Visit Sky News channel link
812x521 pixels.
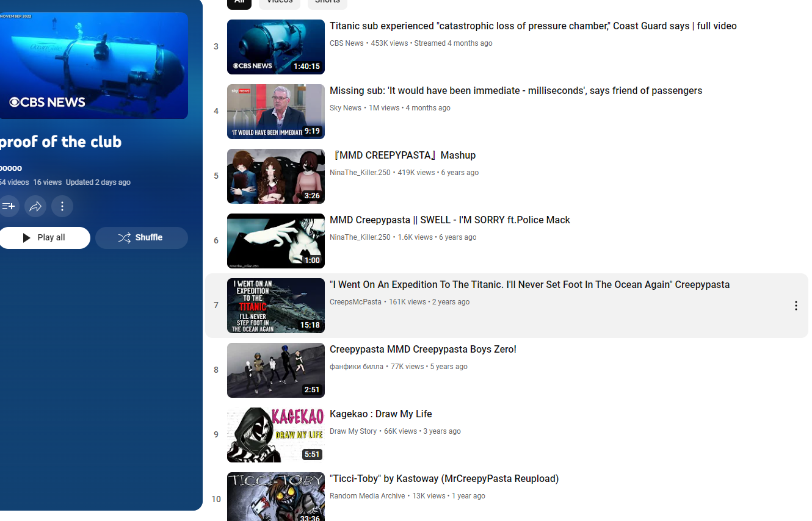(346, 108)
